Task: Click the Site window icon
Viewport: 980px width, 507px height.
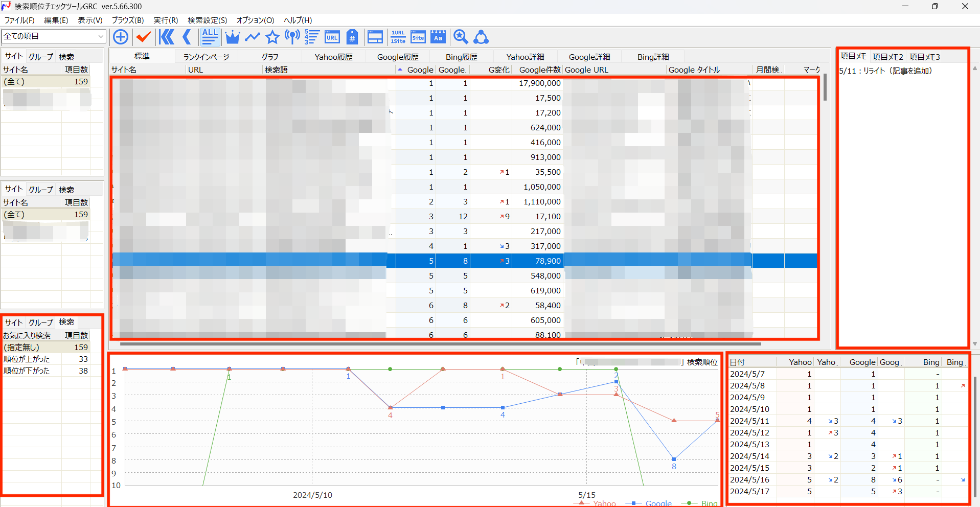Action: click(418, 37)
